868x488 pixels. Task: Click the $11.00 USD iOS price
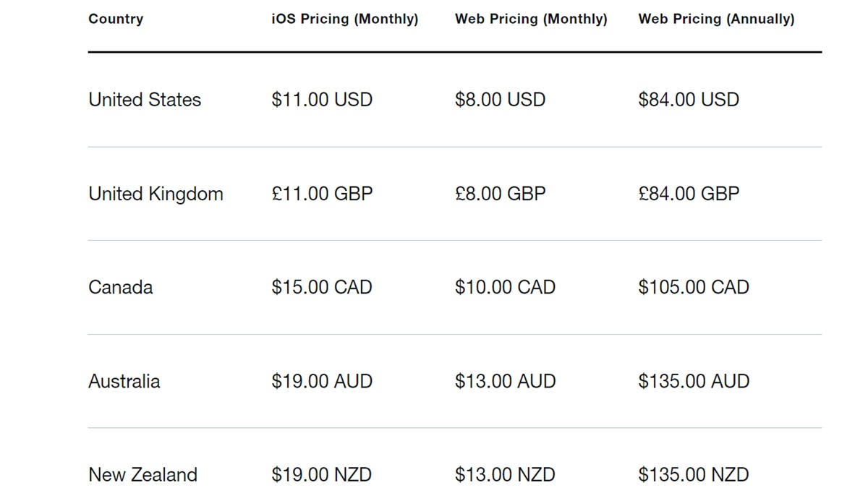pos(322,100)
